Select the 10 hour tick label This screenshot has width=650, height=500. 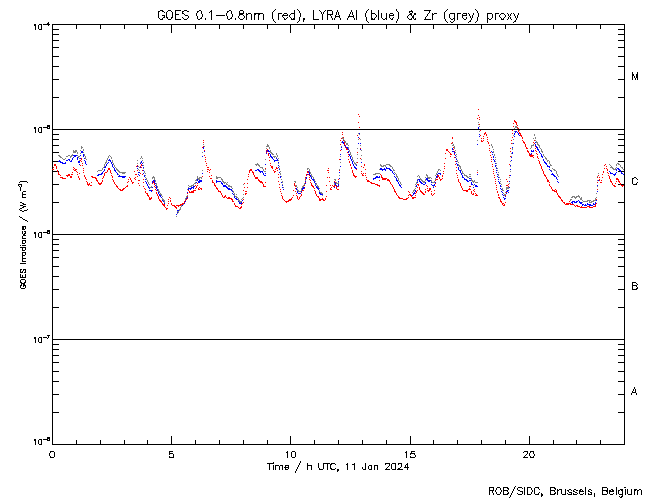(x=290, y=453)
